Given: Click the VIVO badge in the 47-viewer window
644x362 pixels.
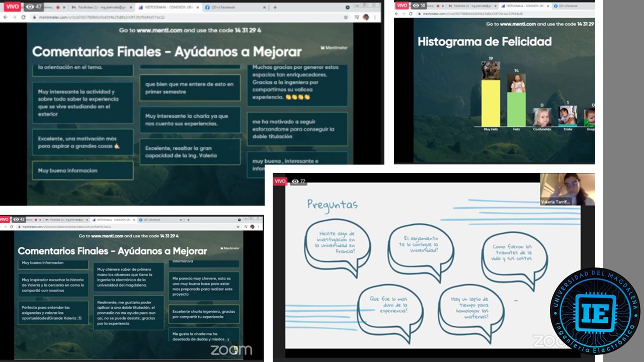Looking at the screenshot, I should (x=13, y=7).
